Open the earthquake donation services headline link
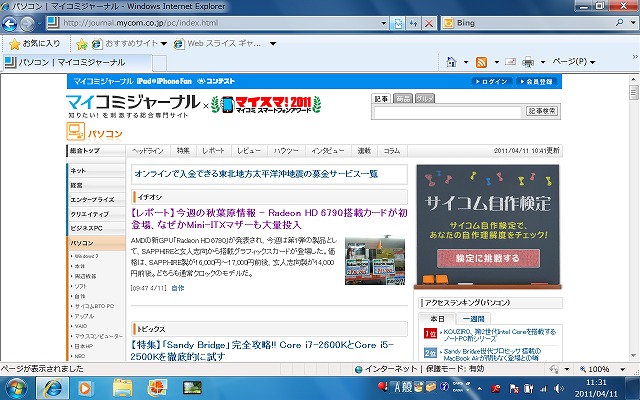The height and width of the screenshot is (400, 640). 256,174
